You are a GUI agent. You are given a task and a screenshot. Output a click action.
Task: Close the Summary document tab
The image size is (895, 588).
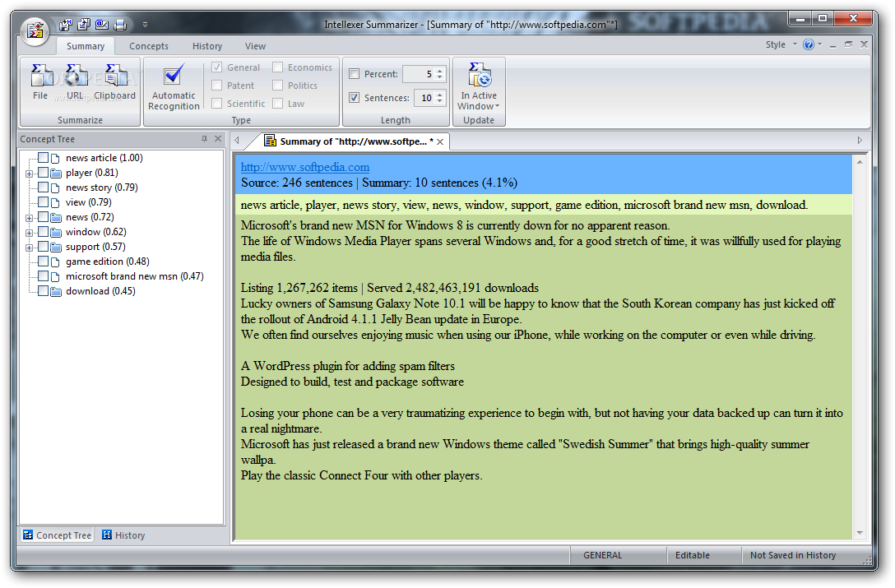coord(440,142)
